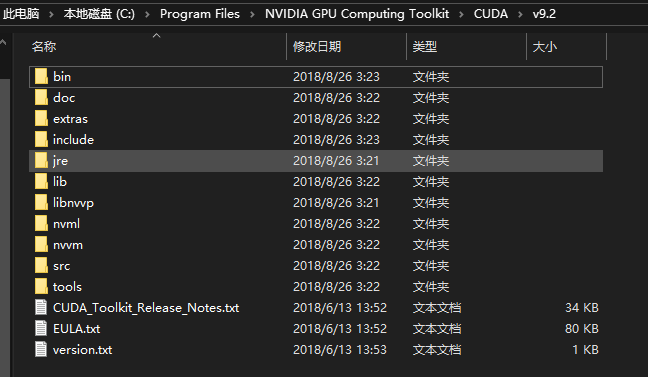The height and width of the screenshot is (377, 648).
Task: Click the navigation pane scrollbar up arrow
Action: 3,42
